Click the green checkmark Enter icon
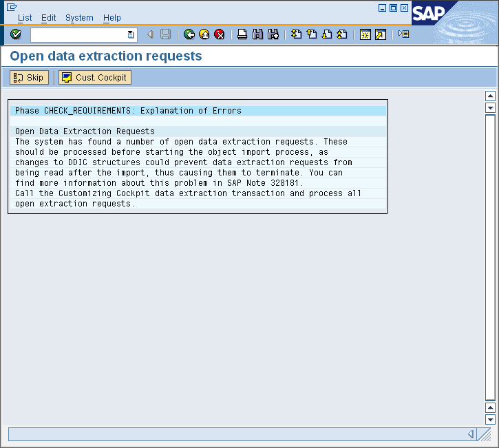 click(x=16, y=34)
